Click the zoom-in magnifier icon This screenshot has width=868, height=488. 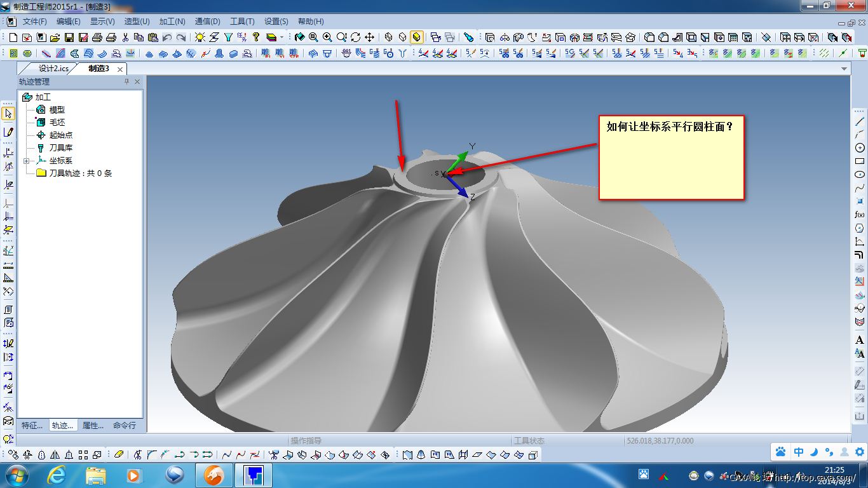click(x=327, y=37)
